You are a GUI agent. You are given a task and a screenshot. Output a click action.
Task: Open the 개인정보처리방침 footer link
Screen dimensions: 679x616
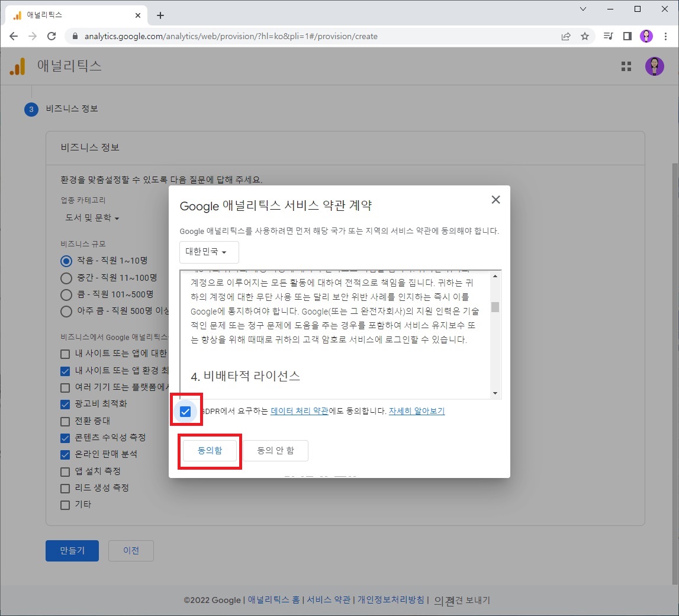pos(391,600)
